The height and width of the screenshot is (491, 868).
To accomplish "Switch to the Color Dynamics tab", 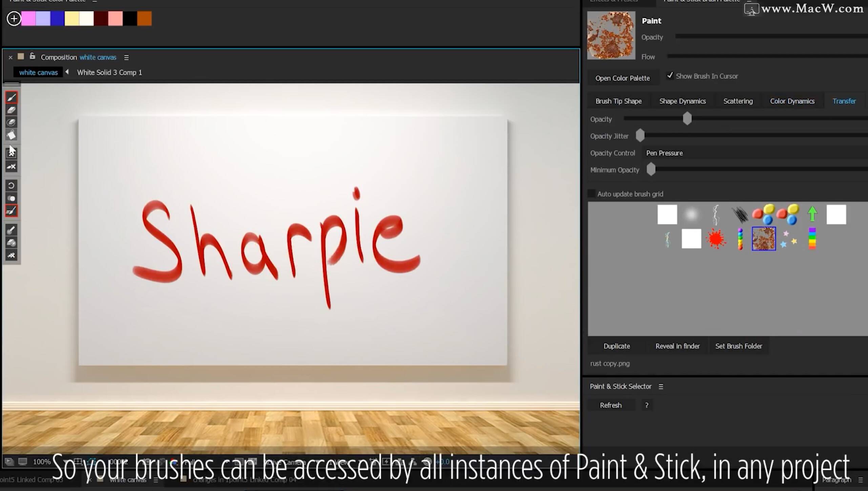I will (x=792, y=101).
